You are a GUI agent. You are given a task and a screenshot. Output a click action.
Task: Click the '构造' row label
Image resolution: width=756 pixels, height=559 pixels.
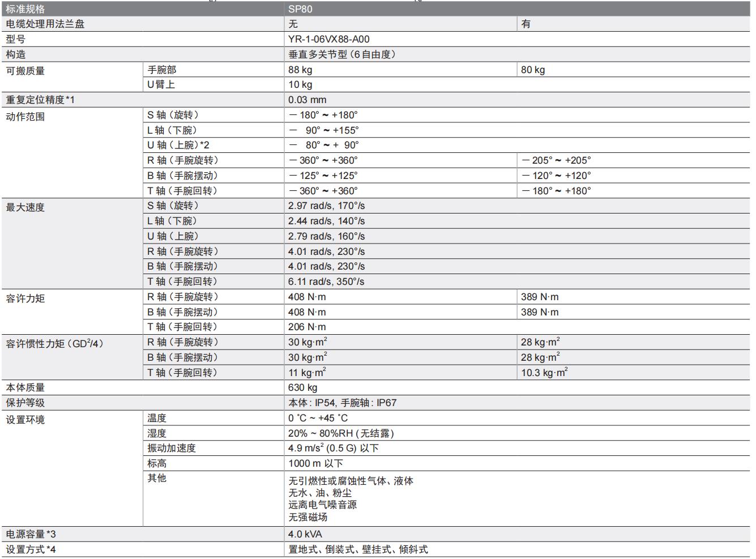click(15, 54)
